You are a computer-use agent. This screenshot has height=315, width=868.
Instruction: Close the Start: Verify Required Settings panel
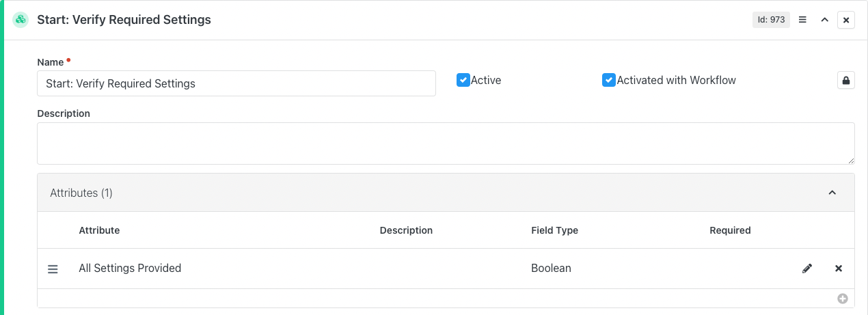[846, 20]
